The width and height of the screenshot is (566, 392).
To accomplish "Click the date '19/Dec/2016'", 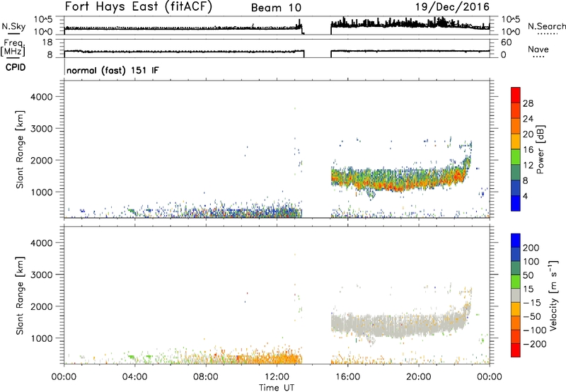I will [x=452, y=6].
